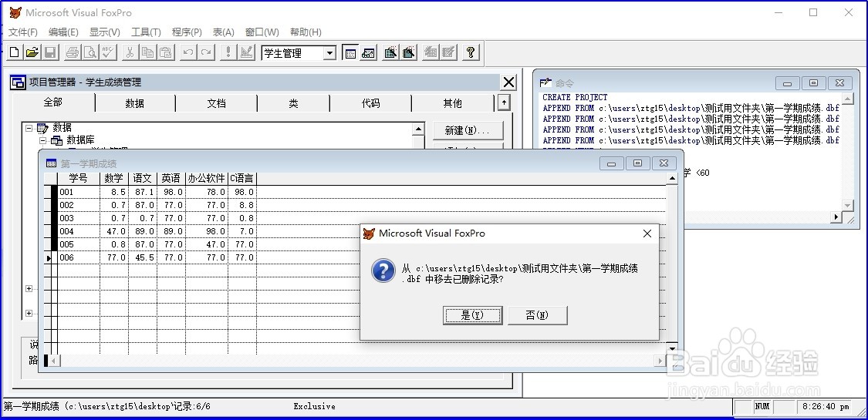Viewport: 868px width, 420px height.
Task: Click the Redo arrow icon
Action: [x=206, y=53]
